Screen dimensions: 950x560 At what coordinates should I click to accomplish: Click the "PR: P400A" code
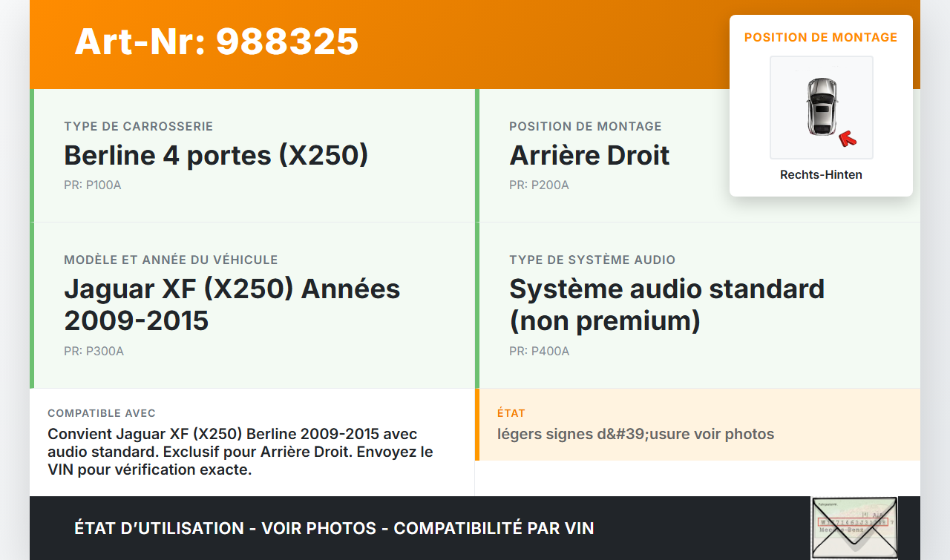539,352
